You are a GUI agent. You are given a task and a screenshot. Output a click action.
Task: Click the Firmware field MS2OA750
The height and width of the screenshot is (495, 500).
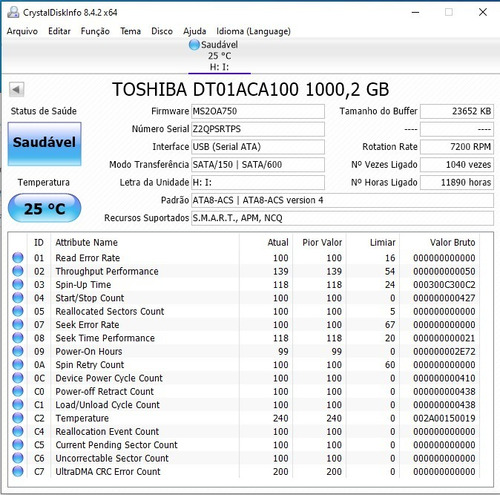[x=258, y=111]
